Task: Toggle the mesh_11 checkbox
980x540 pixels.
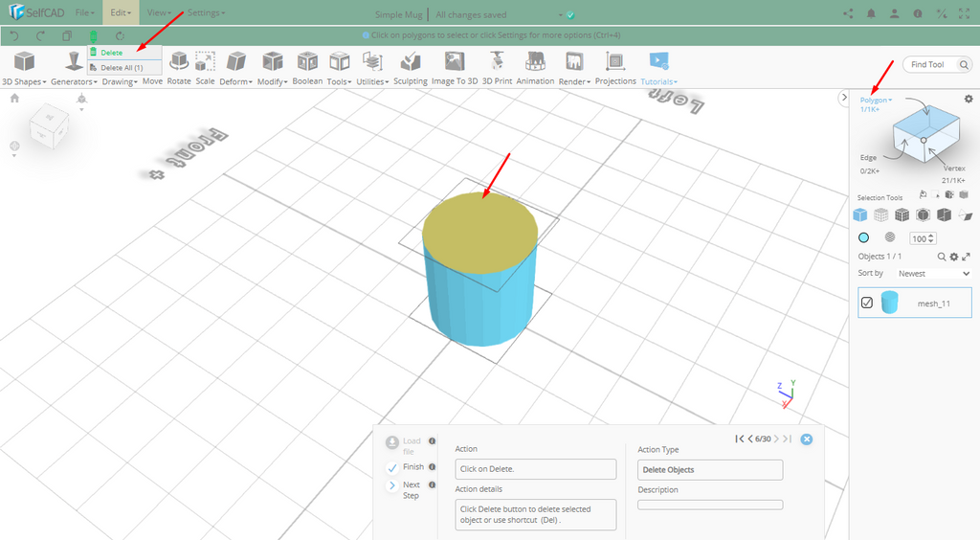Action: pos(867,303)
